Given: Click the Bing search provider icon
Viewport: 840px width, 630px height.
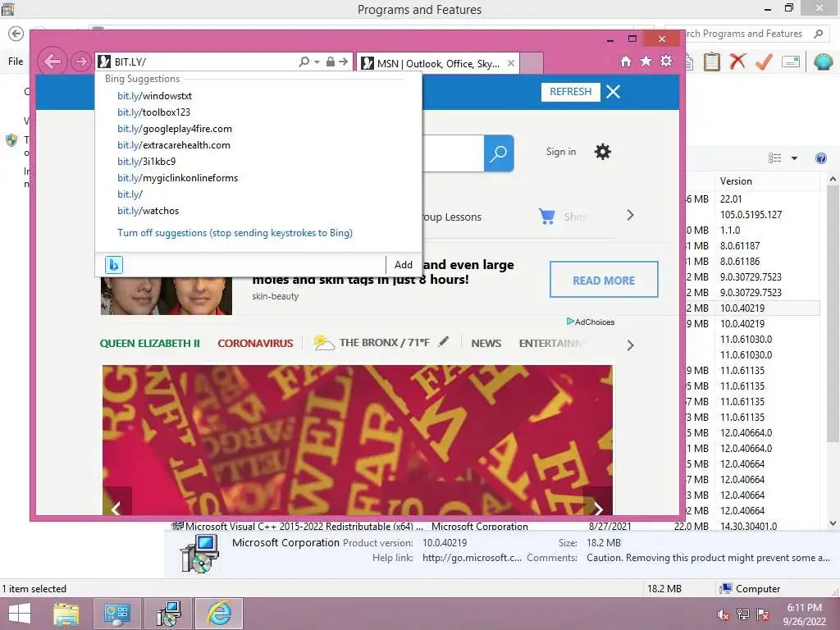Looking at the screenshot, I should [x=113, y=265].
